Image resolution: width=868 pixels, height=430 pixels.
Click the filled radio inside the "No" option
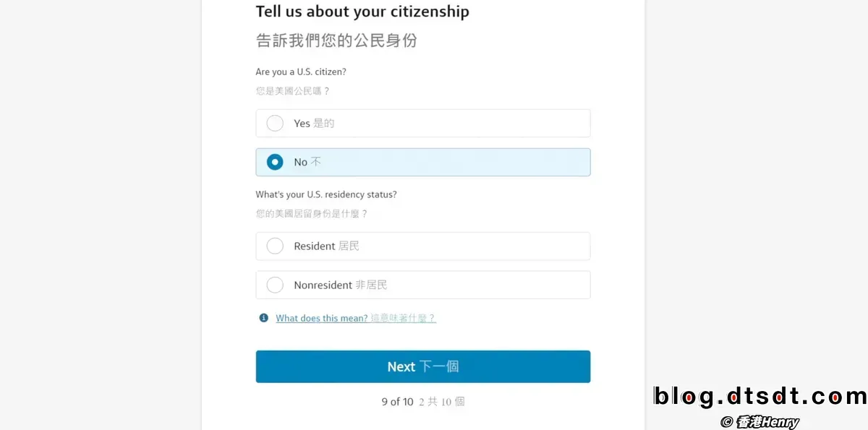coord(275,162)
